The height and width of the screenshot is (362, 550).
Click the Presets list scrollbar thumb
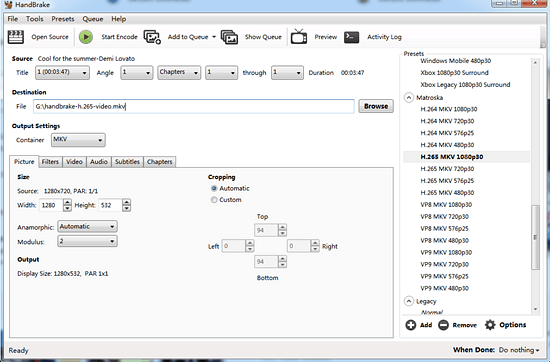click(x=535, y=237)
